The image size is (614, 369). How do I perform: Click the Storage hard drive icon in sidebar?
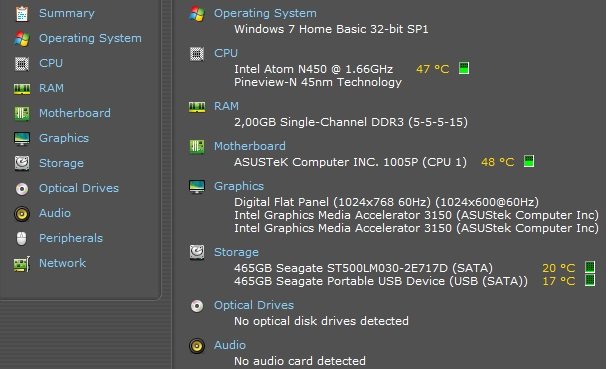pyautogui.click(x=22, y=163)
